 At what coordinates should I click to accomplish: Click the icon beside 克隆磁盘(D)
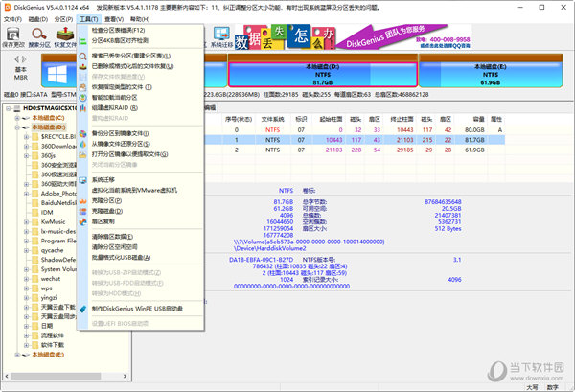point(83,212)
